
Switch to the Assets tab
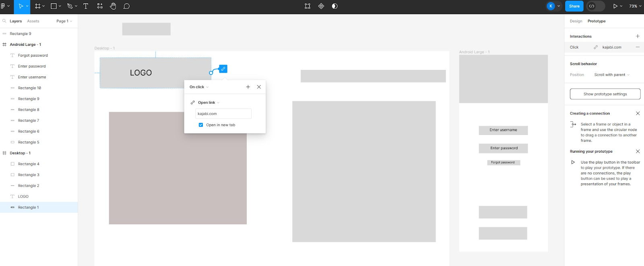coord(33,21)
